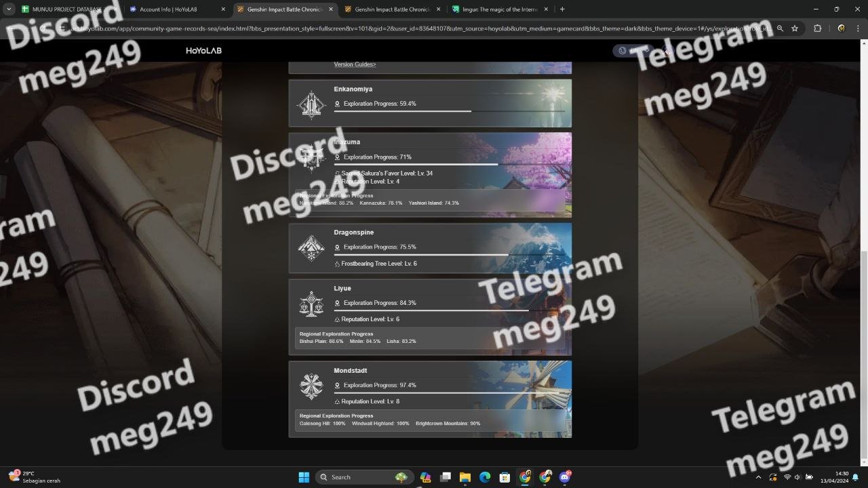Show hidden system tray icons
The image size is (868, 488).
(759, 477)
